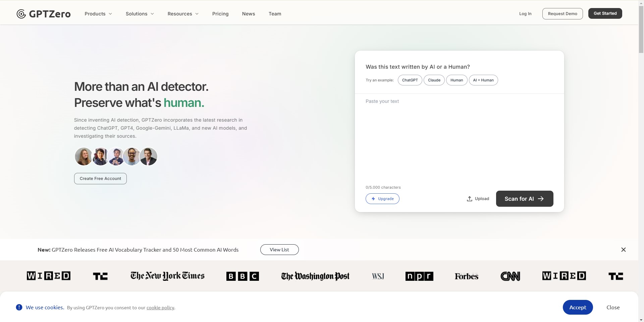Click the cookie policy link
The width and height of the screenshot is (644, 322).
coord(160,308)
